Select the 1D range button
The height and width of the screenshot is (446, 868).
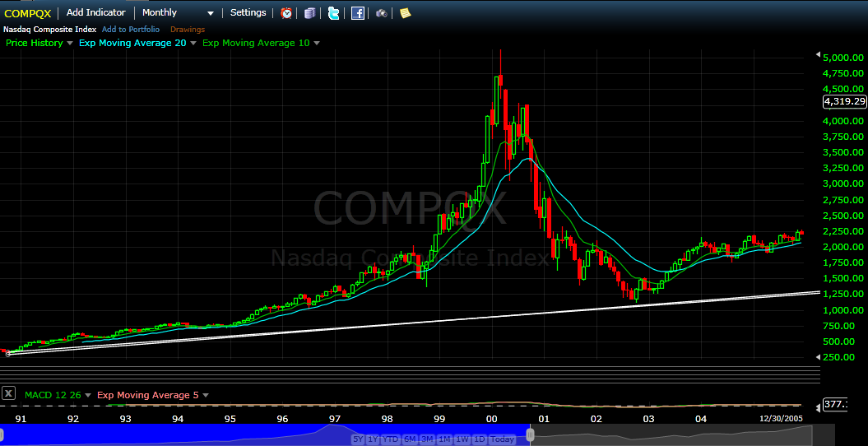click(x=480, y=439)
